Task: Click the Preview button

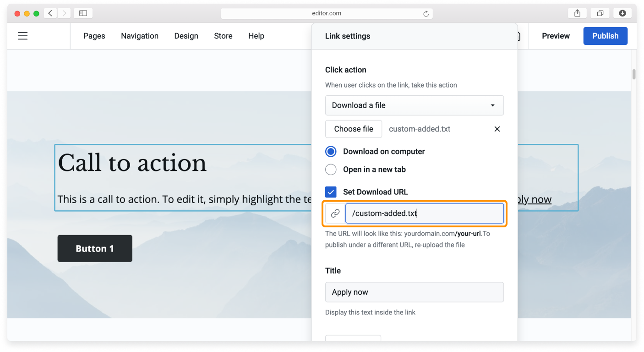Action: (556, 36)
